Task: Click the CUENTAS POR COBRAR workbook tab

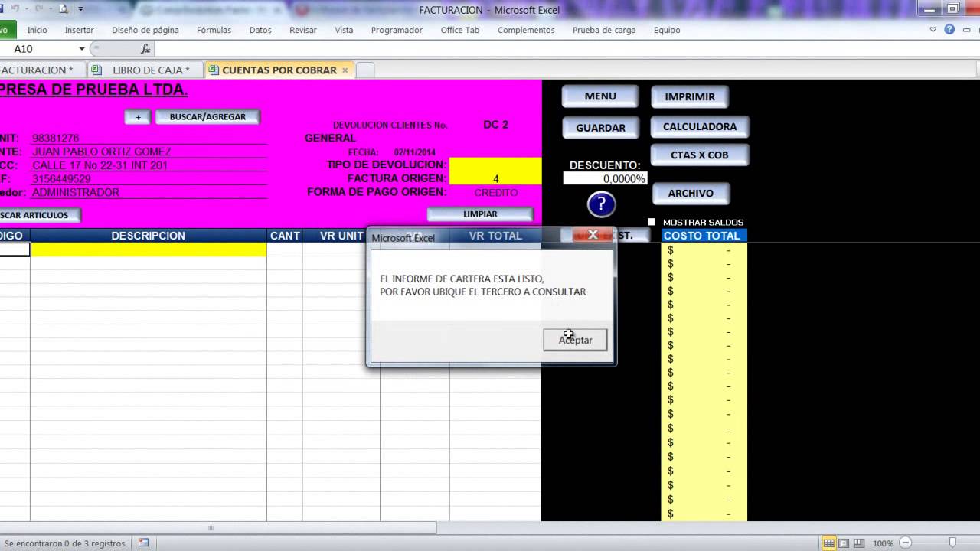Action: point(279,70)
